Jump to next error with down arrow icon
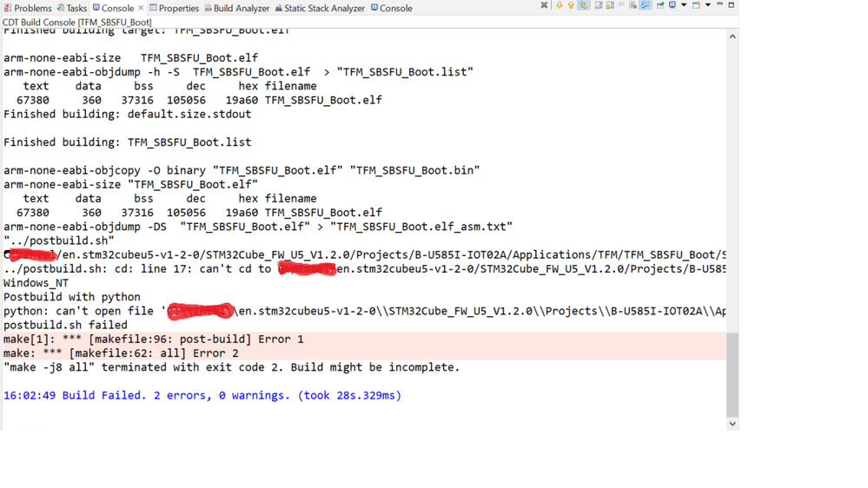 click(x=560, y=5)
